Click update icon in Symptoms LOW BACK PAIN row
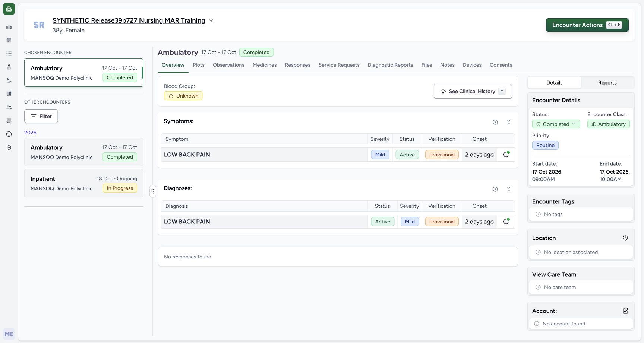 pyautogui.click(x=506, y=155)
